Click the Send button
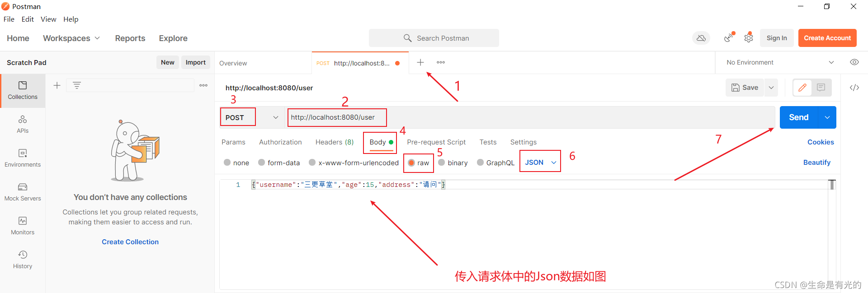Screen dimensions: 868x293 [x=799, y=117]
